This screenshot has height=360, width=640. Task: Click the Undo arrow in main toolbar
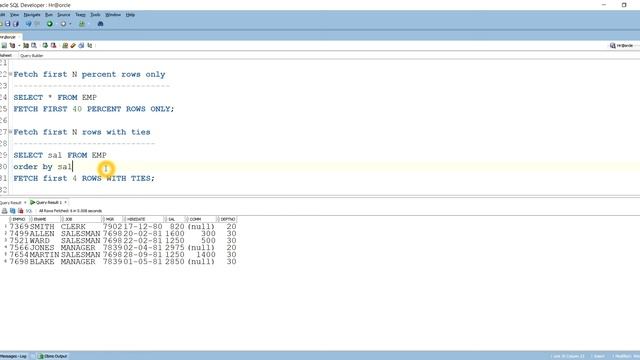(x=29, y=24)
